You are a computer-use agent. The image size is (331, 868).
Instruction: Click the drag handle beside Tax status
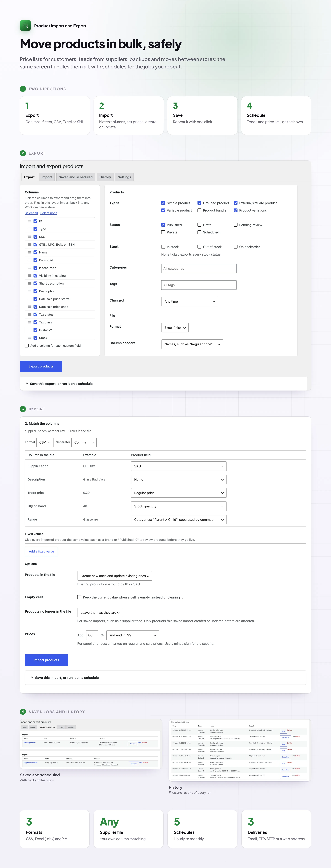pos(30,314)
